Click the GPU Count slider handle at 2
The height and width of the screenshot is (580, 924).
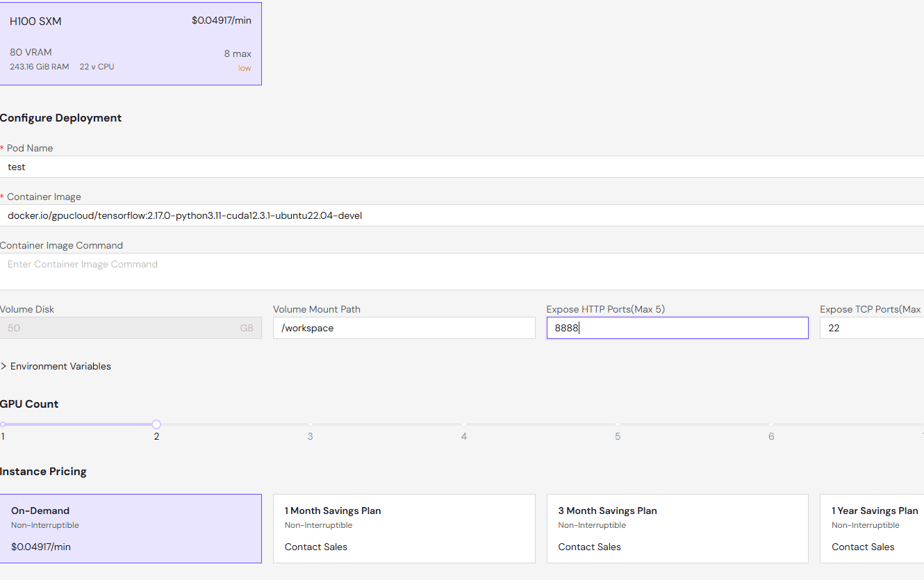click(156, 424)
